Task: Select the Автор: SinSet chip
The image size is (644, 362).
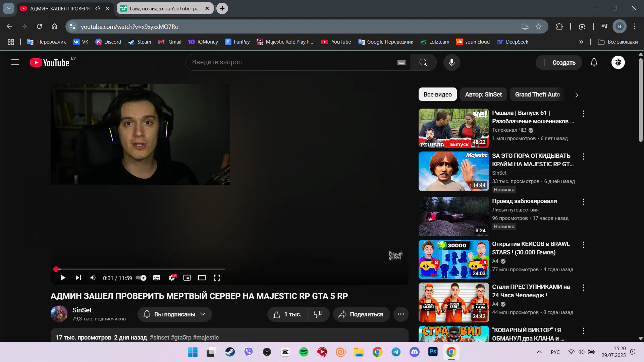Action: (x=483, y=95)
